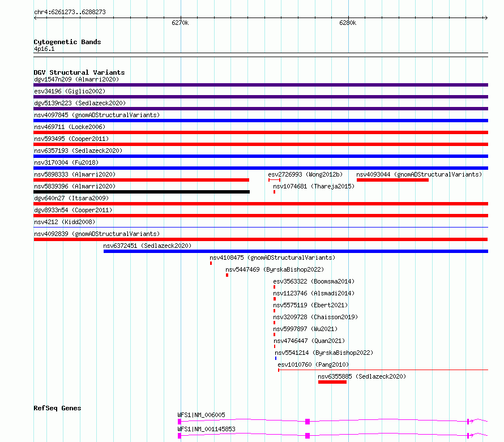Select nsv4746447 (Quan2021) label
This screenshot has width=504, height=442.
click(309, 341)
